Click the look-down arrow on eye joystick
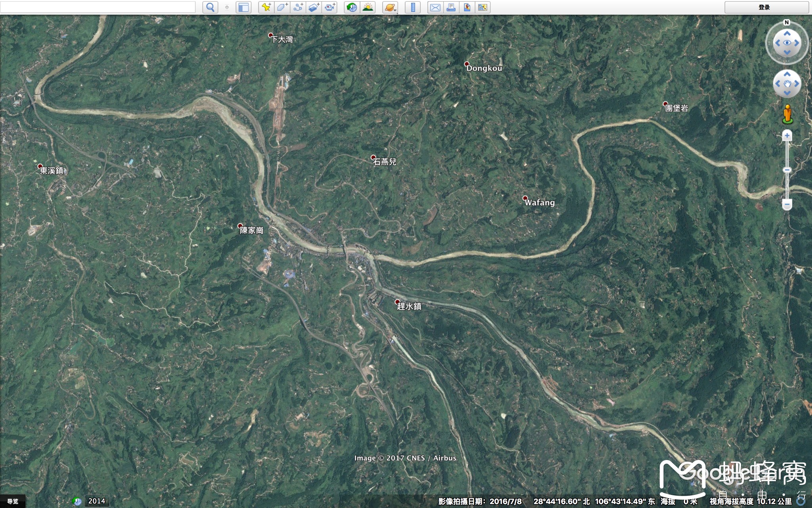Viewport: 812px width, 508px height. click(x=787, y=52)
